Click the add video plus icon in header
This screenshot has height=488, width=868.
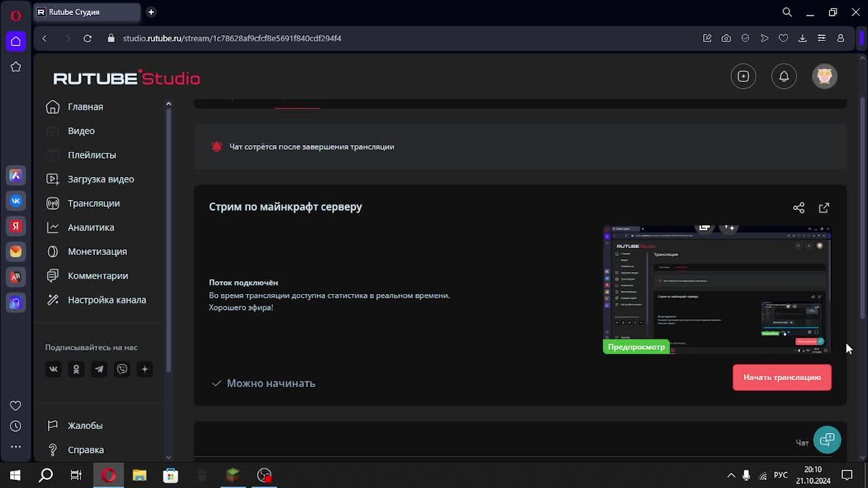point(743,77)
